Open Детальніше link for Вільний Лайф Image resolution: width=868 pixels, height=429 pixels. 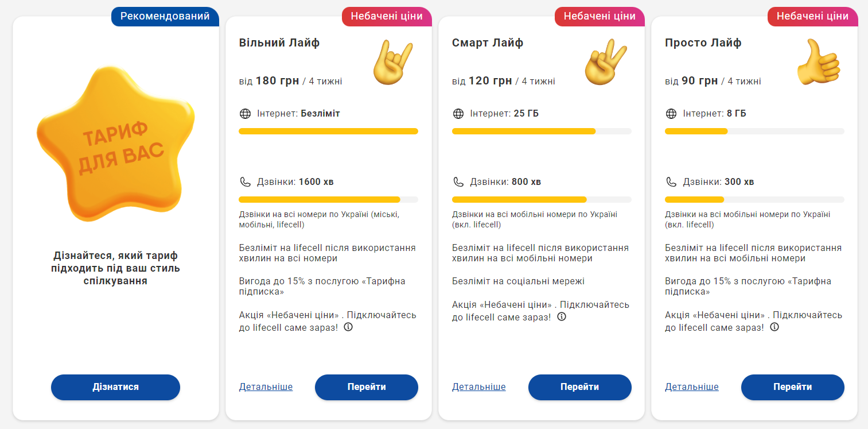click(x=266, y=387)
